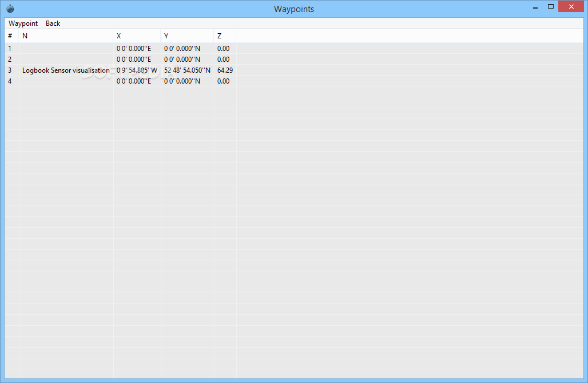Close the Waypoints window
The image size is (588, 383).
(571, 7)
